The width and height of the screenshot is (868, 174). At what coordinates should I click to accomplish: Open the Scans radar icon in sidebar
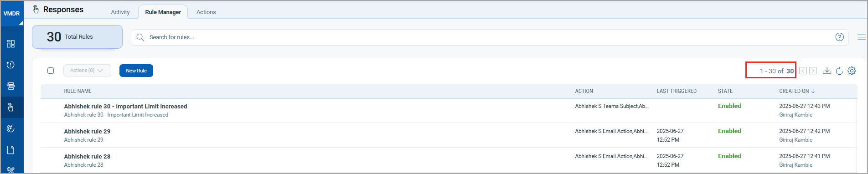11,129
